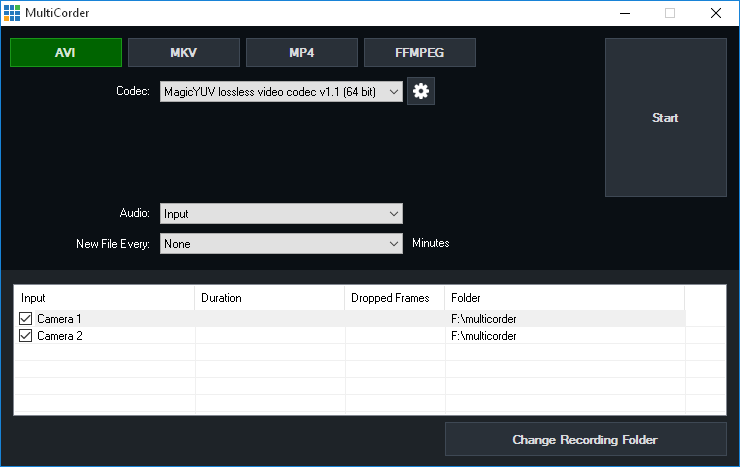This screenshot has height=467, width=740.
Task: Click the MultiCorder app logo icon
Action: 12,13
